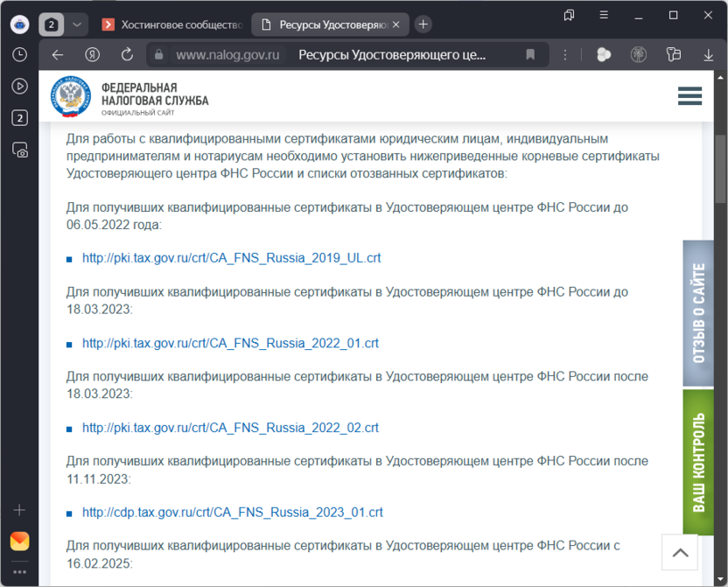The image size is (728, 587).
Task: Take a screenshot with sidebar camera icon
Action: click(19, 150)
